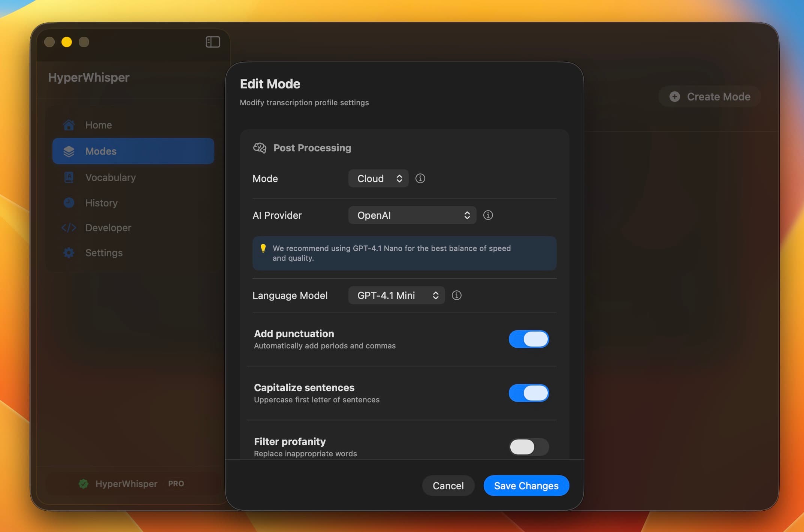Click the Post Processing brain icon
The height and width of the screenshot is (532, 804).
point(260,148)
